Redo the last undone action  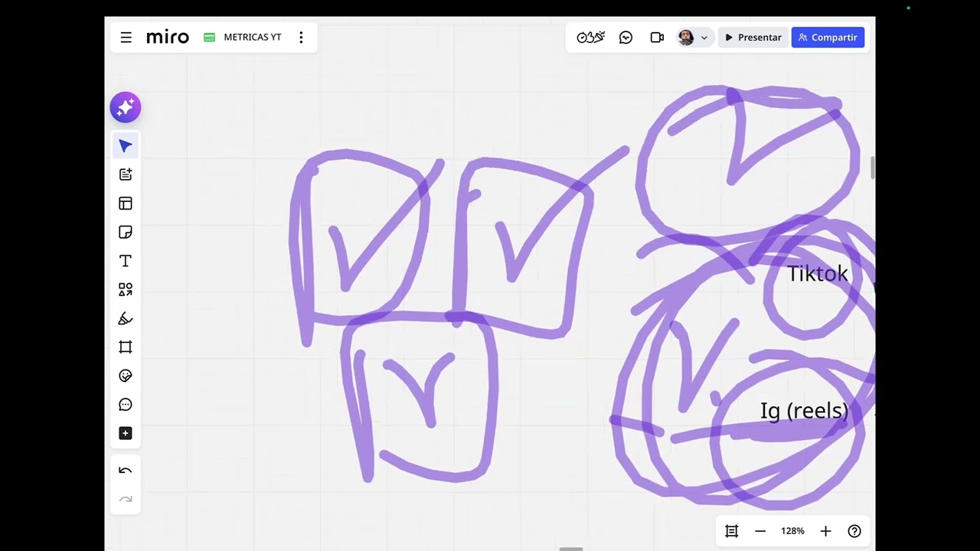coord(126,500)
